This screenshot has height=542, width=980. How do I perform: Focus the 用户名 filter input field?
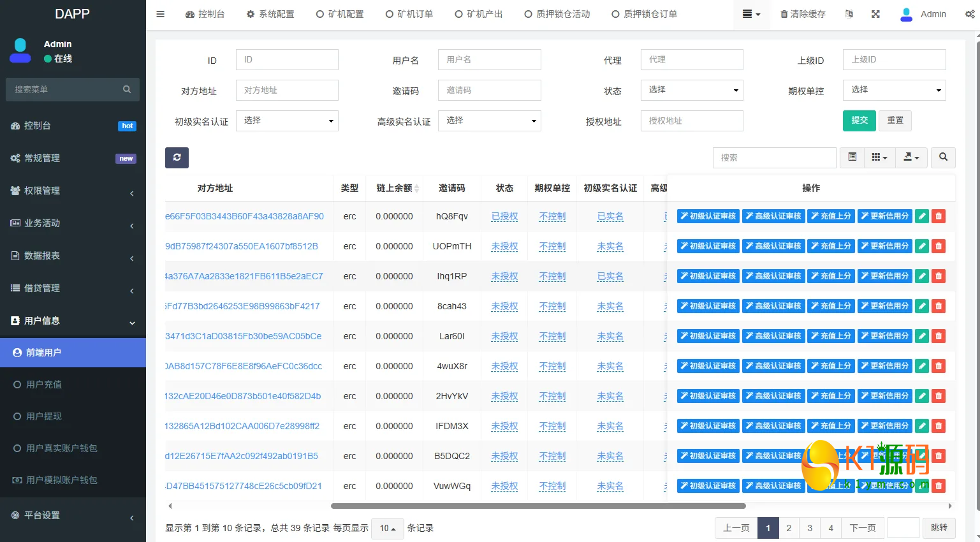coord(489,59)
